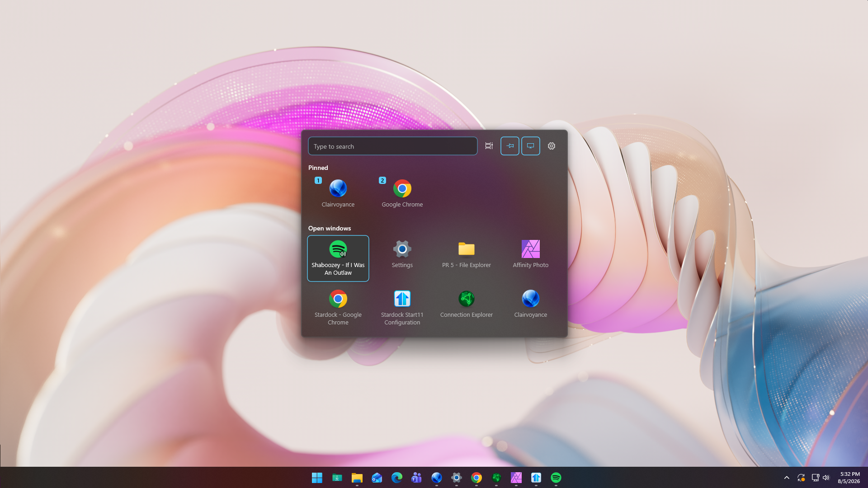Expand the hidden tray icons chevron

[787, 478]
